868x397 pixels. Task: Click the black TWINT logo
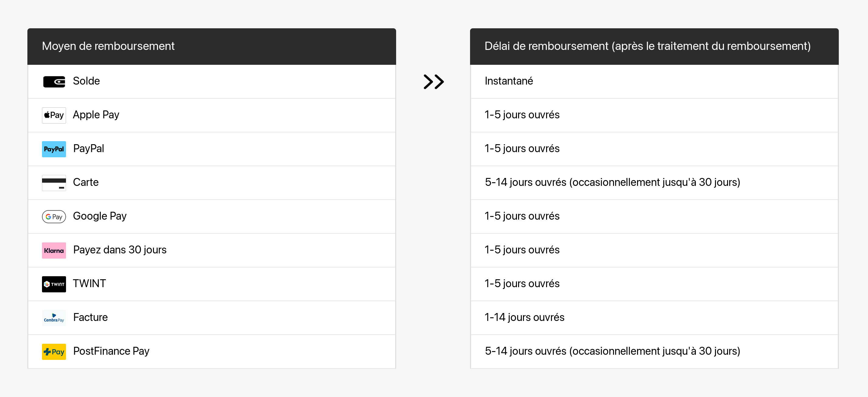coord(54,284)
